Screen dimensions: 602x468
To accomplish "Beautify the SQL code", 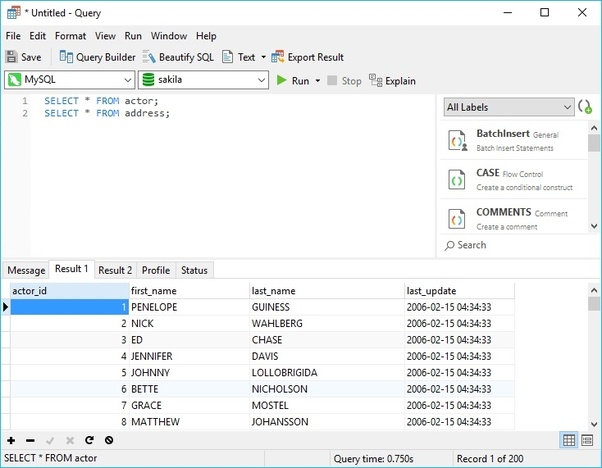I will [x=178, y=57].
